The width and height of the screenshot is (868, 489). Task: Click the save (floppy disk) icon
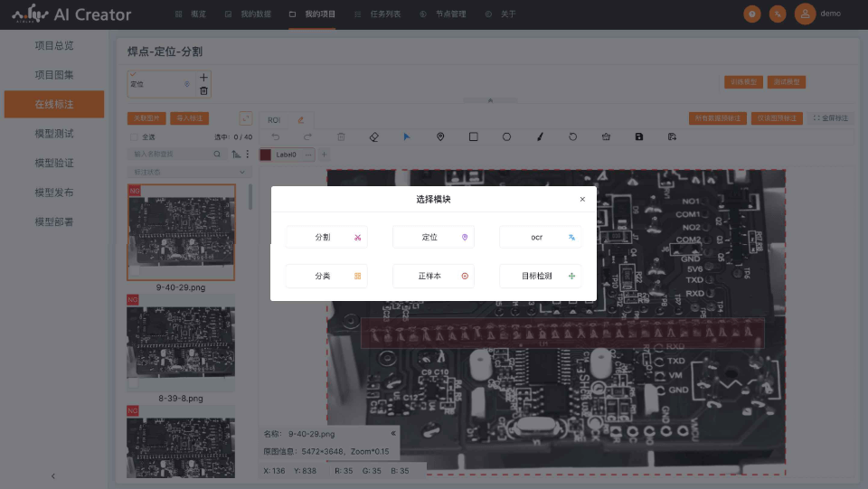639,136
